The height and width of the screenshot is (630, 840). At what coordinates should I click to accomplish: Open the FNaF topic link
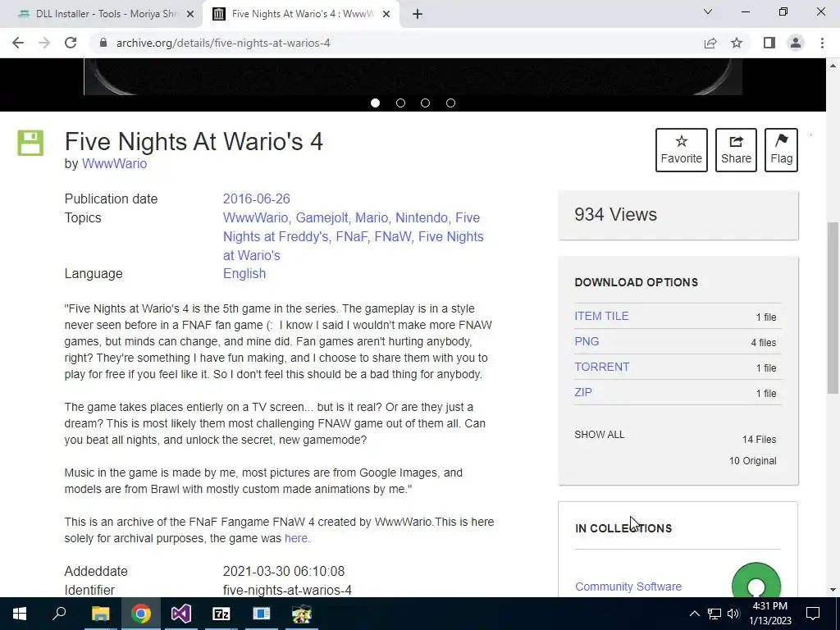tap(353, 236)
